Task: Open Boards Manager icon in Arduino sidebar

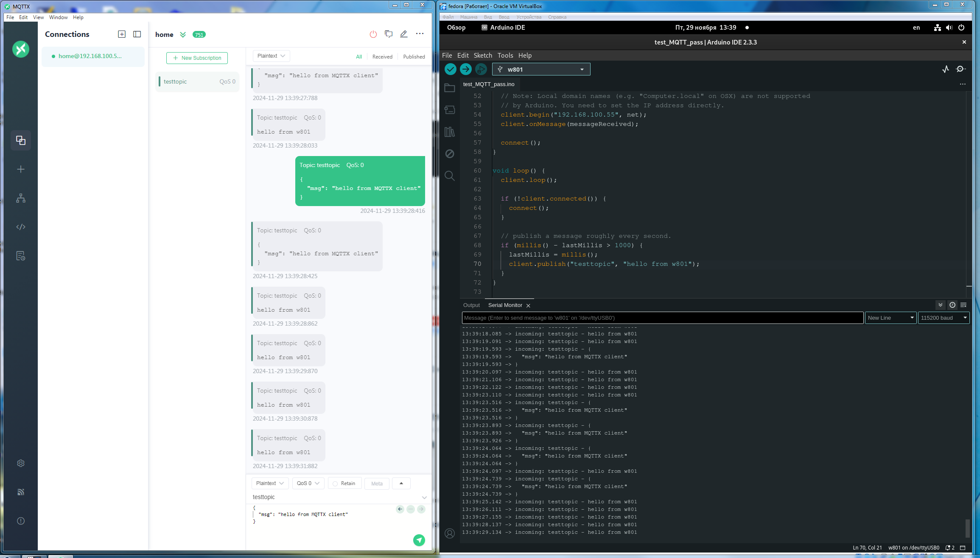Action: pos(450,110)
